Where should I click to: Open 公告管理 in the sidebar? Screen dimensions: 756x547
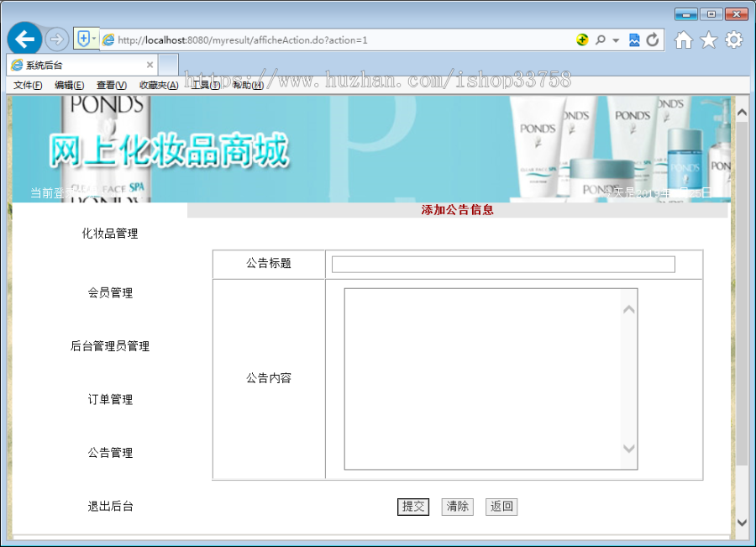tap(109, 453)
